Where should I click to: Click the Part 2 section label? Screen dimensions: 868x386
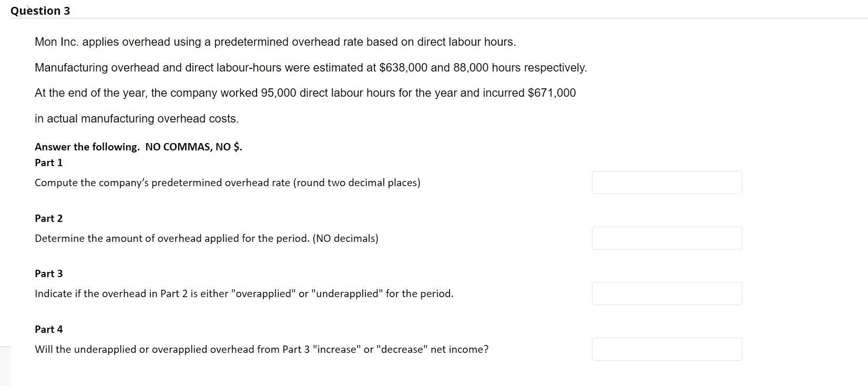(48, 218)
